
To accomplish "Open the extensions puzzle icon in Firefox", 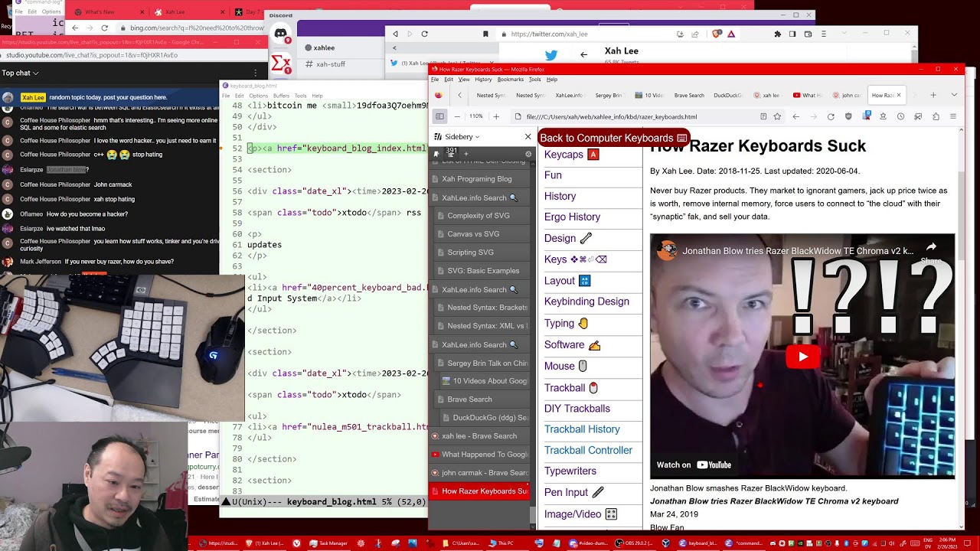I will coord(936,116).
